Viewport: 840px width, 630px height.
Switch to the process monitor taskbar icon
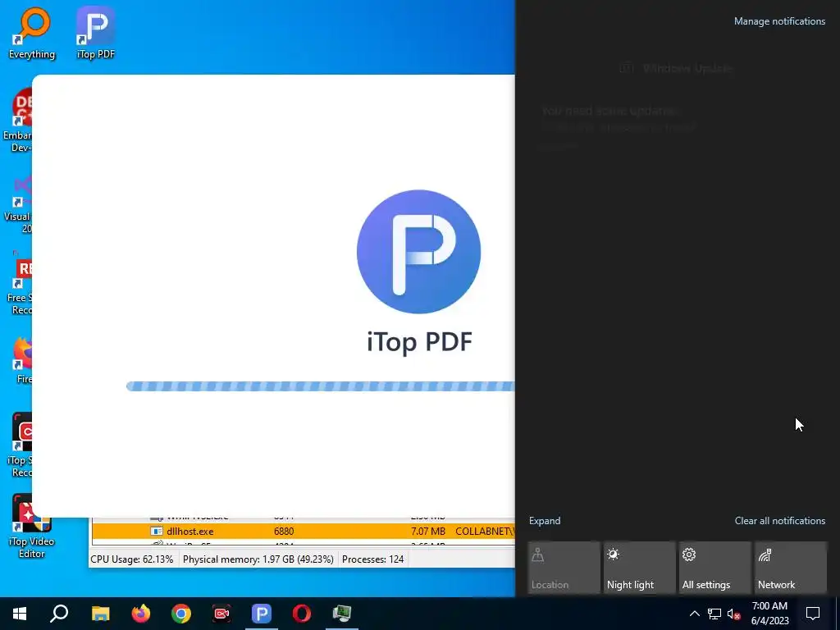point(342,614)
